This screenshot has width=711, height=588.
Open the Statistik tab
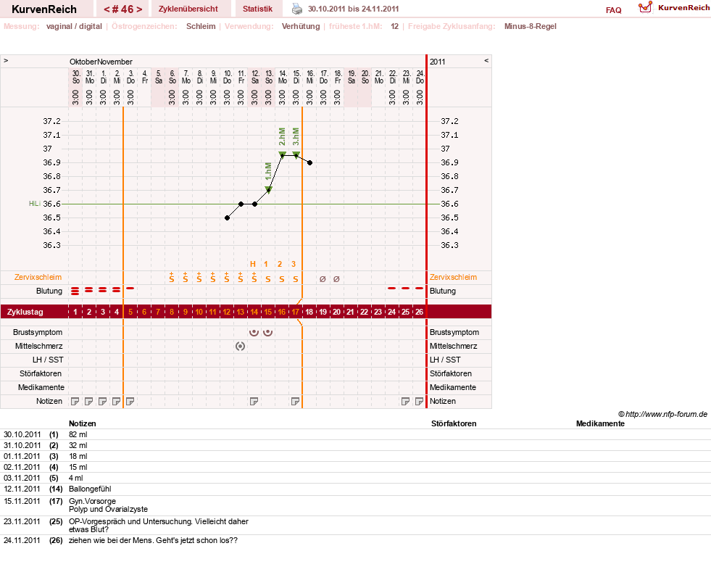click(257, 9)
